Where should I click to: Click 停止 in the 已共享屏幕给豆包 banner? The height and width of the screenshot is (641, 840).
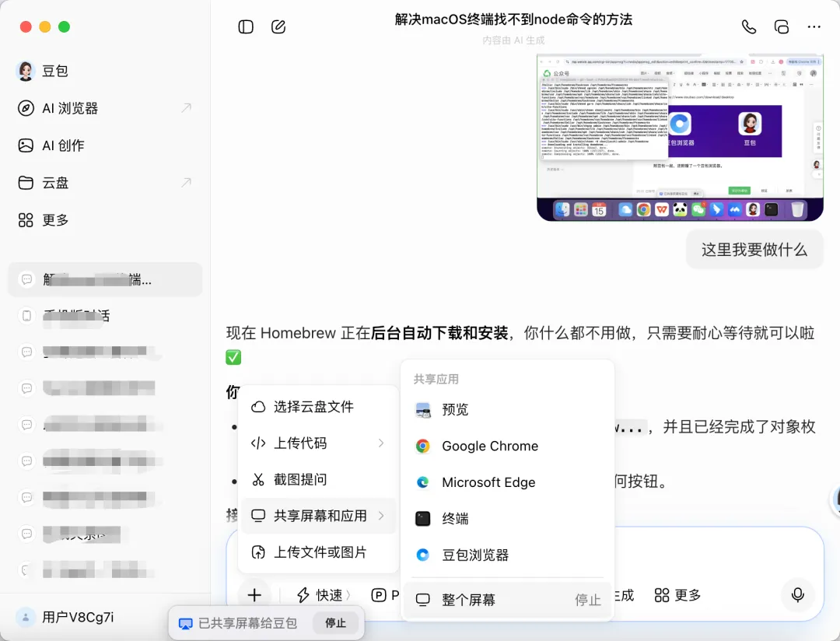[335, 623]
